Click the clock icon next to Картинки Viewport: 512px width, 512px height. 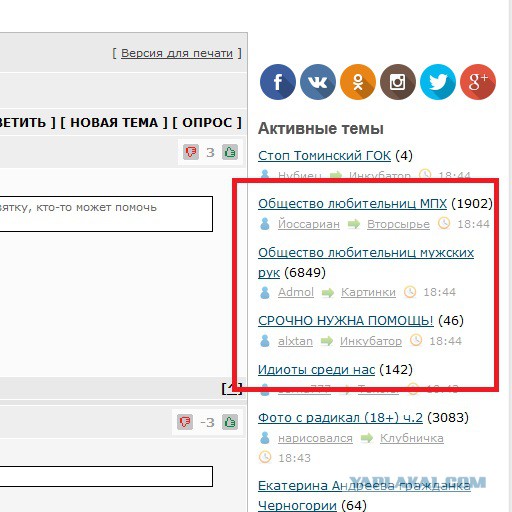point(410,292)
